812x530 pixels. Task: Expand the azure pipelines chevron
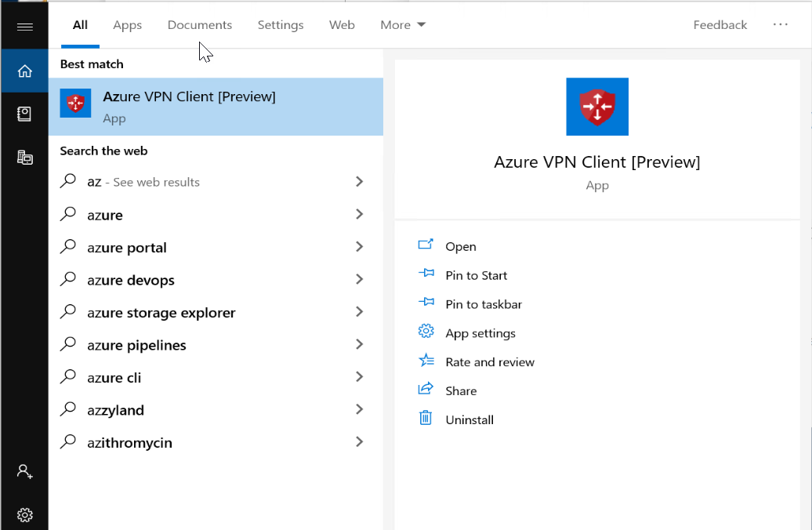point(360,344)
